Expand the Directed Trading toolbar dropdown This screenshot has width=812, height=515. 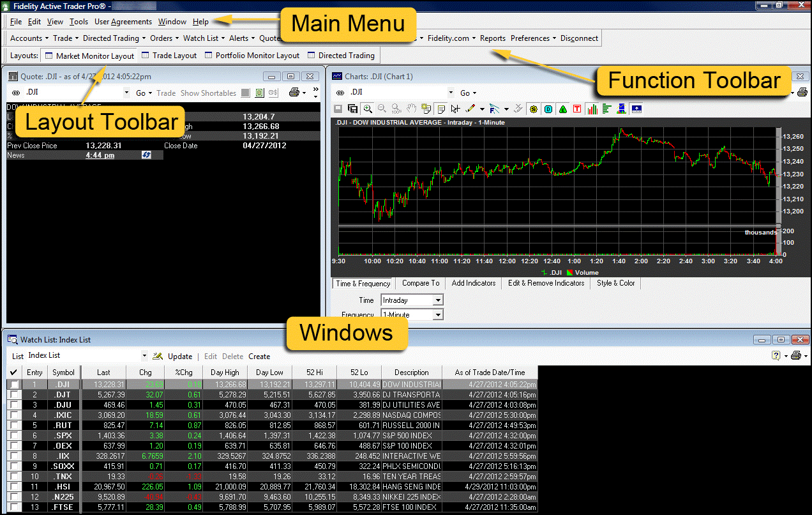pos(114,38)
